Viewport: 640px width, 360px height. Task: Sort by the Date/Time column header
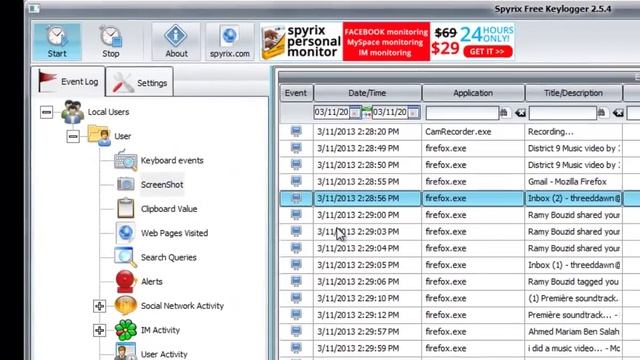point(367,93)
